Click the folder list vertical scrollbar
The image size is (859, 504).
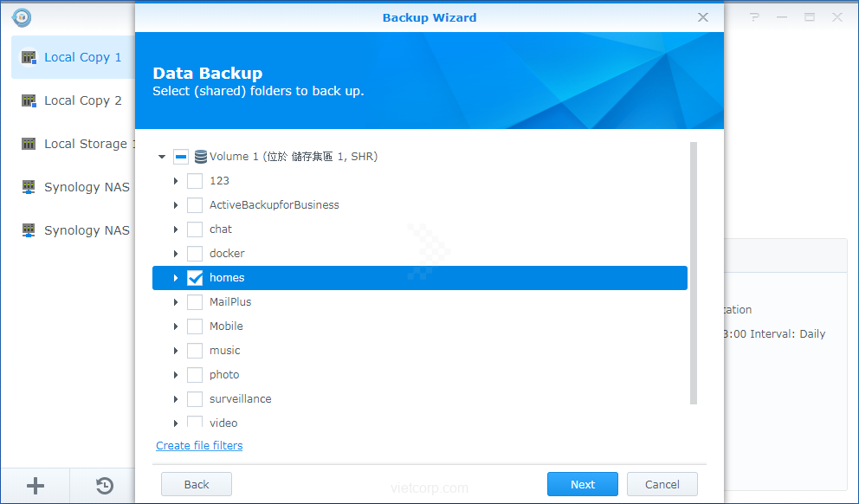point(693,273)
